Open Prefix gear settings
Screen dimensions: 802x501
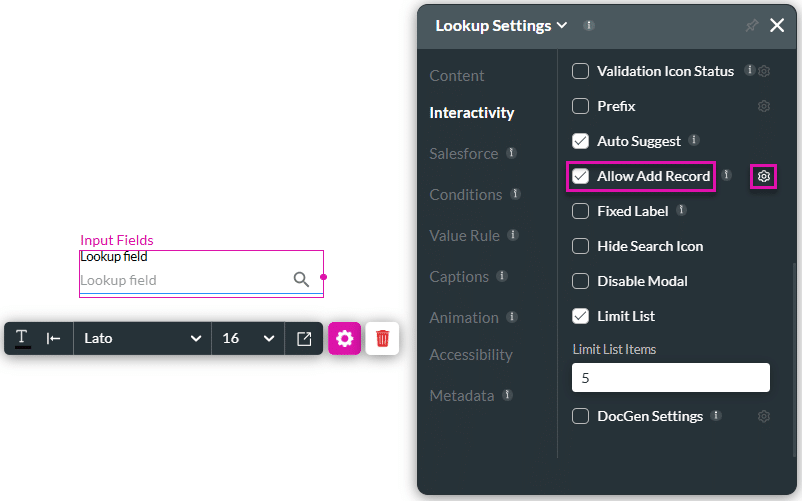pyautogui.click(x=764, y=106)
